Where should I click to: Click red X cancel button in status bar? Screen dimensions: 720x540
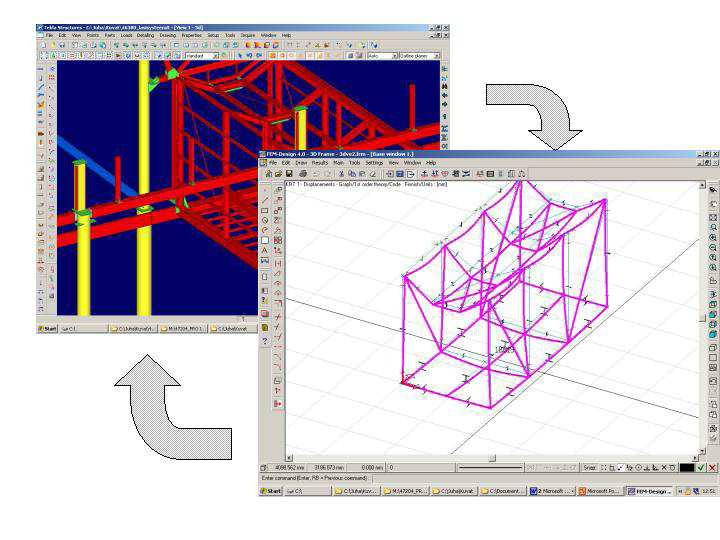pos(712,467)
